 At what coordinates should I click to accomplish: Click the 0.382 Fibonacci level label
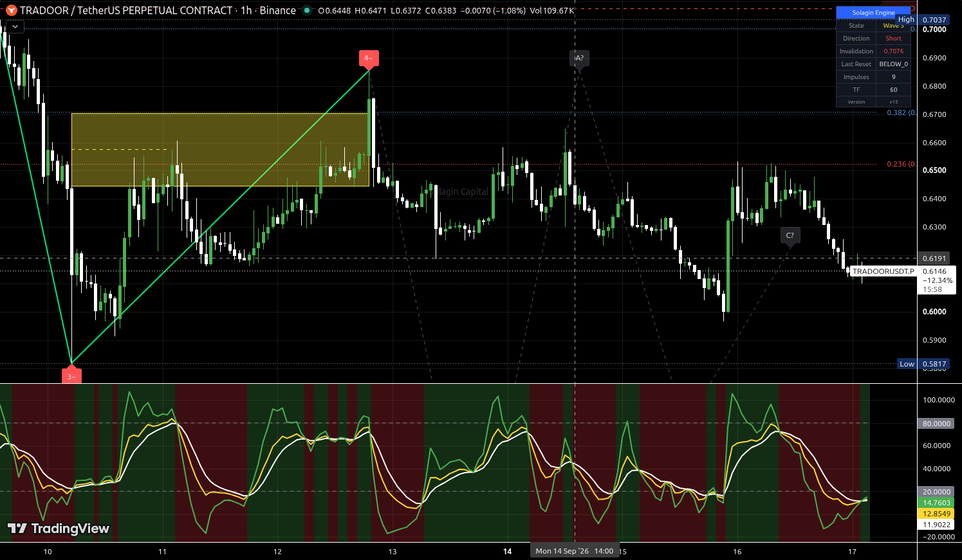coord(901,113)
